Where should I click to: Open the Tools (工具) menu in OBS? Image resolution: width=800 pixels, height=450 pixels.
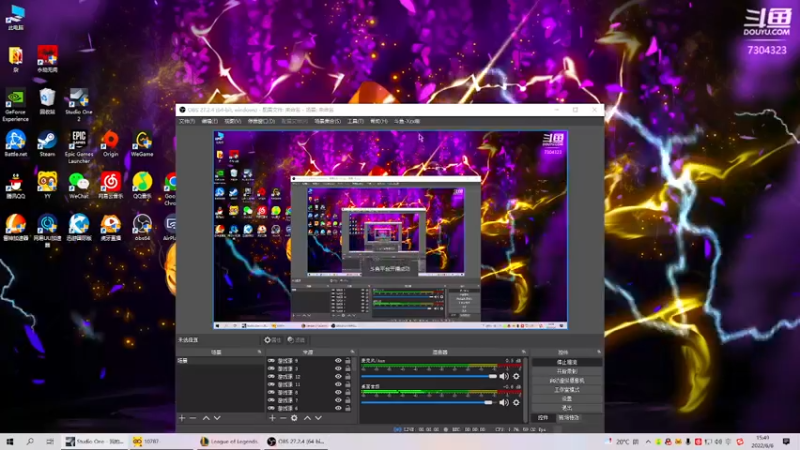click(x=356, y=121)
